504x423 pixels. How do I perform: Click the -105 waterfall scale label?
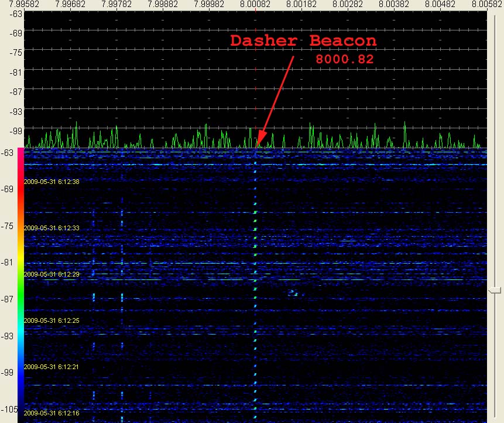click(x=9, y=409)
